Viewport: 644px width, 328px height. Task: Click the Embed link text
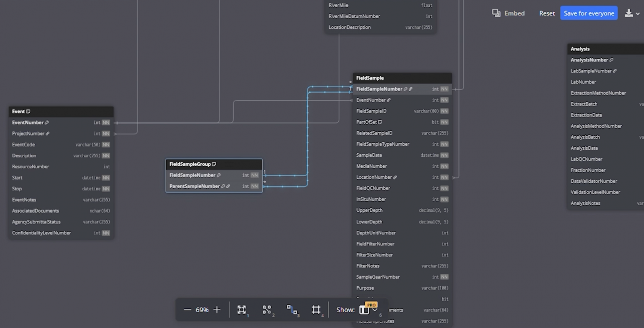coord(514,13)
